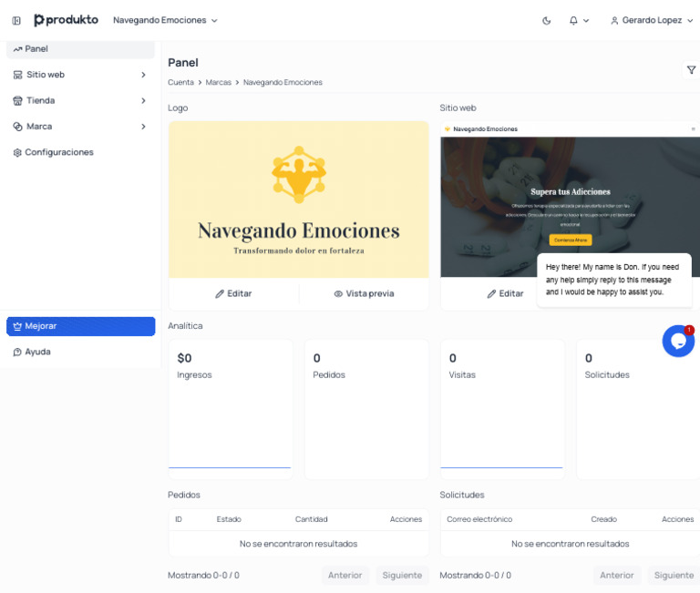Click Editar under the logo
700x593 pixels.
pos(233,293)
